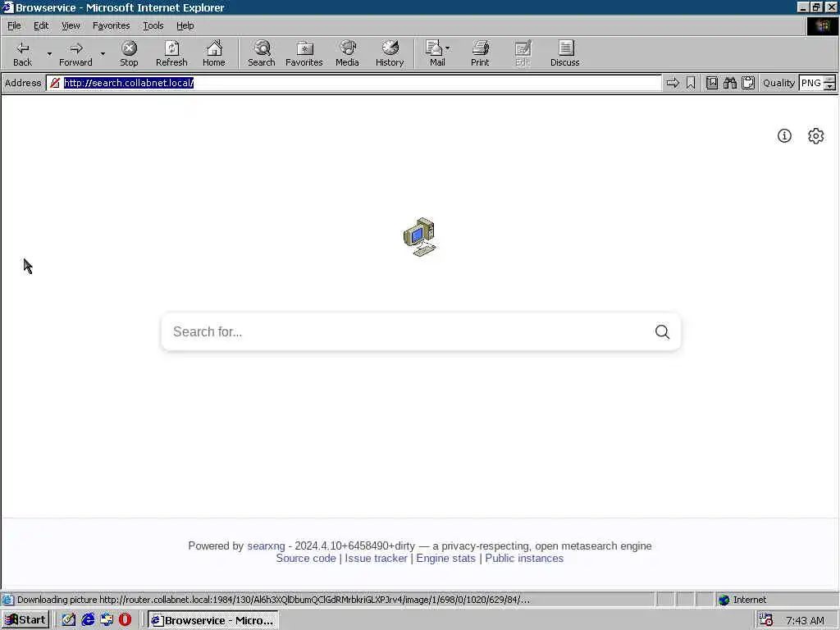
Task: Open the SearXNG about info icon
Action: click(x=784, y=135)
